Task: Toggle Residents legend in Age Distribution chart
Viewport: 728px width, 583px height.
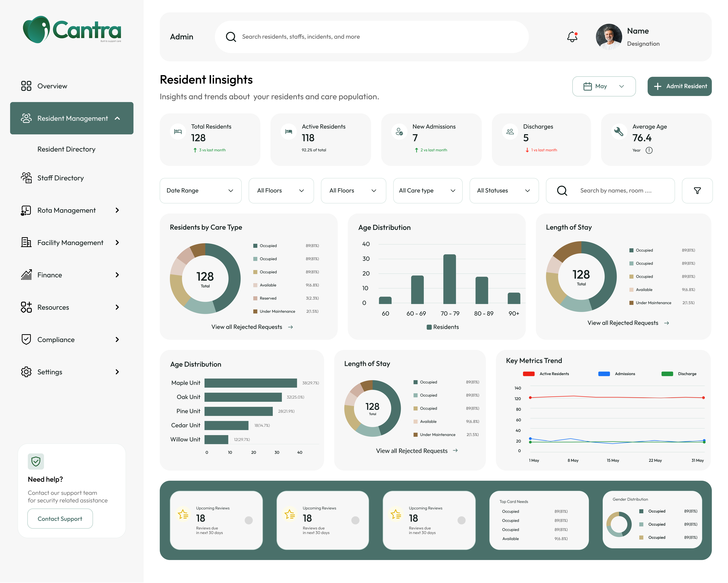Action: click(x=443, y=327)
